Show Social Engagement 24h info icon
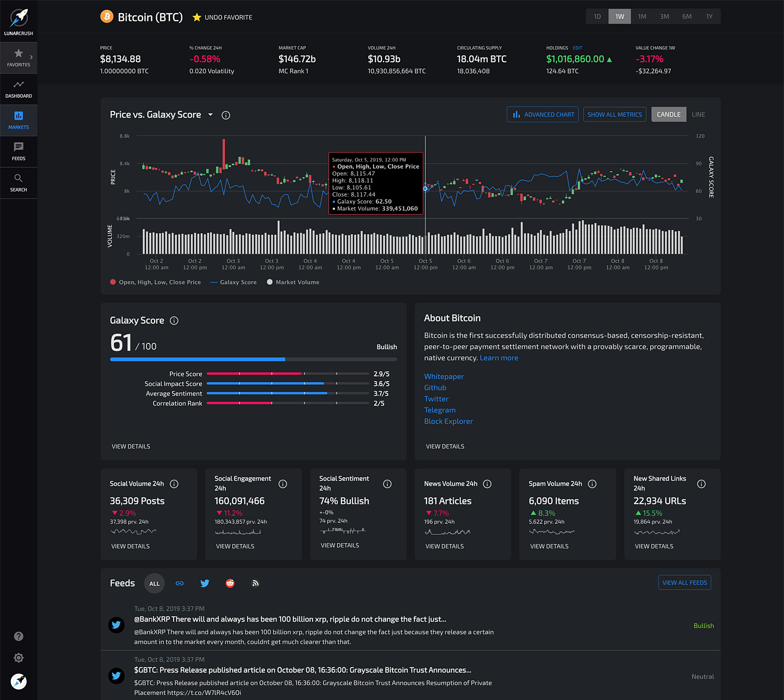The image size is (784, 700). [283, 484]
